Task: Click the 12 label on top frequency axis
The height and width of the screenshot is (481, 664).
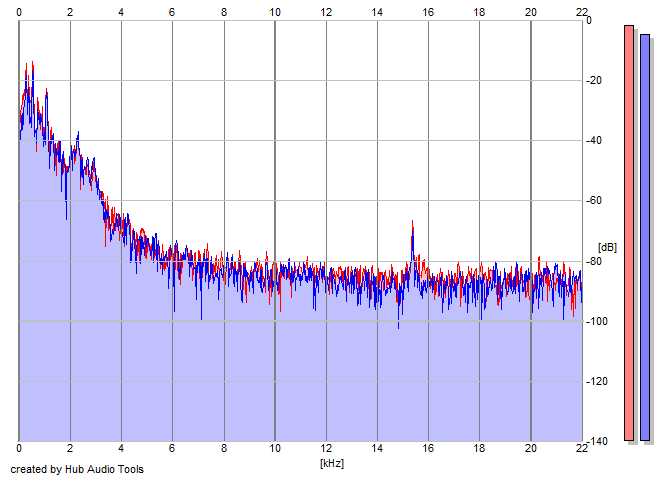Action: [326, 12]
